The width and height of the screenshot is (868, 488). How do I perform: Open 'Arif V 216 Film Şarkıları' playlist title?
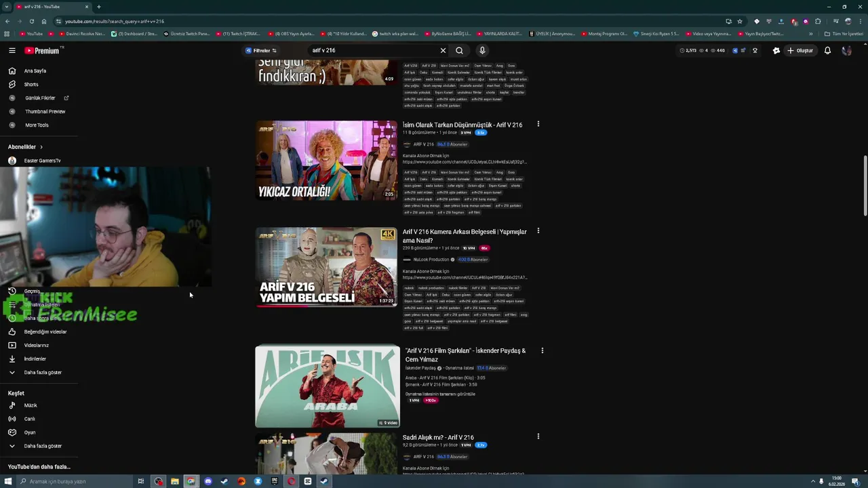point(465,355)
